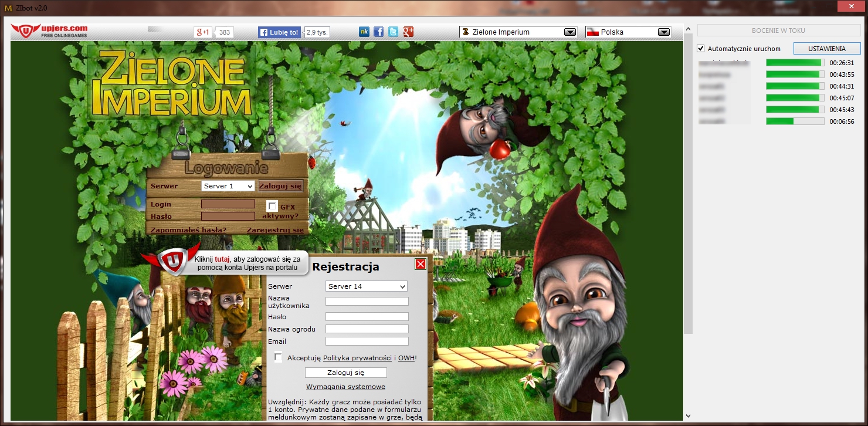Open the nk social network icon
Screen dimensions: 868x426
pyautogui.click(x=364, y=32)
